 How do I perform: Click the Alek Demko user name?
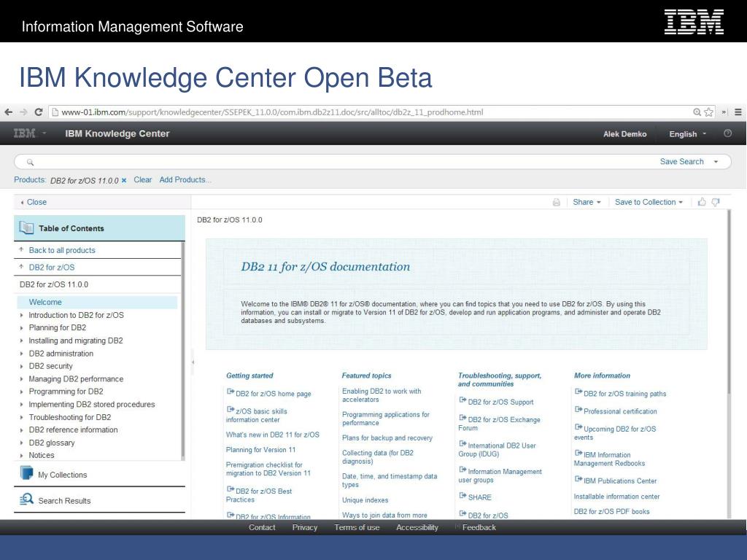[624, 134]
